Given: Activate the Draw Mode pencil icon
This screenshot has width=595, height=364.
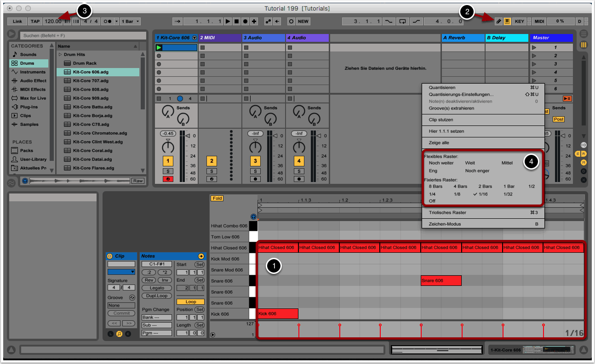Looking at the screenshot, I should [498, 21].
